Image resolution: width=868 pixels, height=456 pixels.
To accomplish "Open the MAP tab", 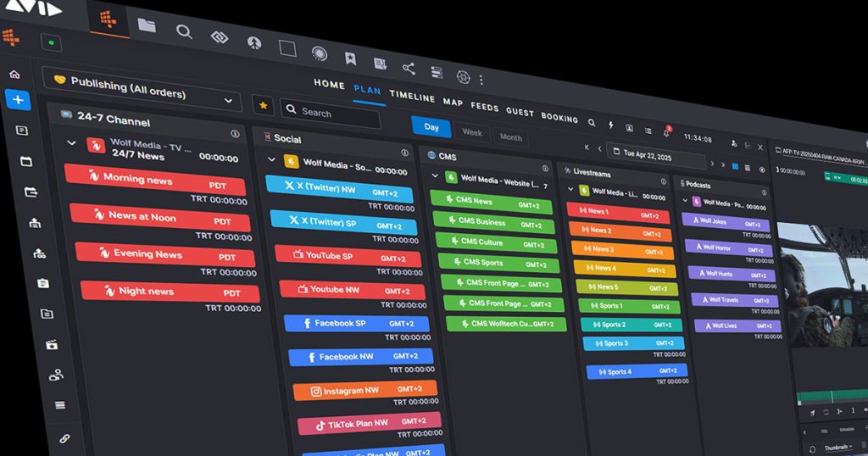I will pos(453,103).
